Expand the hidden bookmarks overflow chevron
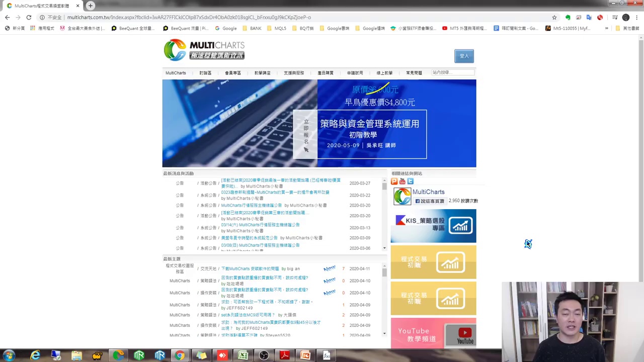The width and height of the screenshot is (644, 362). tap(606, 28)
